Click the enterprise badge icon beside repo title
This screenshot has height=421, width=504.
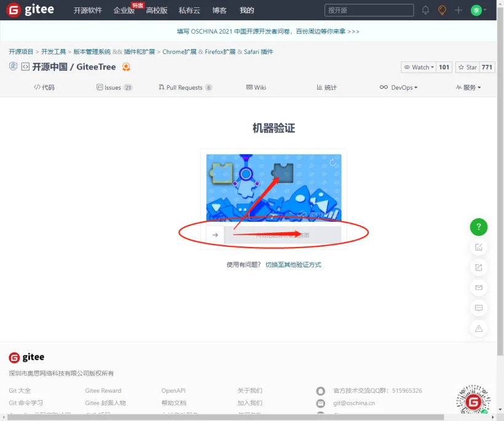click(x=13, y=66)
